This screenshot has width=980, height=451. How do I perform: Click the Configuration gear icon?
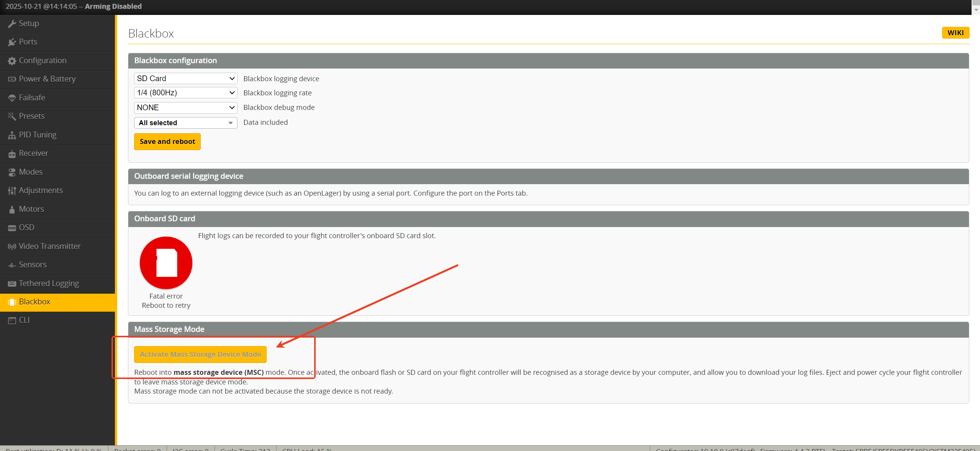click(x=12, y=61)
